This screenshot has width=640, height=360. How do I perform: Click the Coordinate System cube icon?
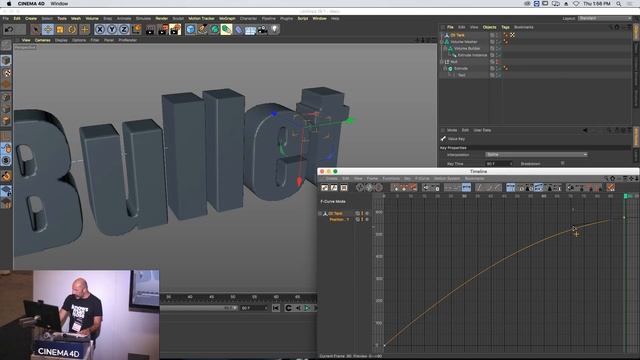click(x=136, y=29)
